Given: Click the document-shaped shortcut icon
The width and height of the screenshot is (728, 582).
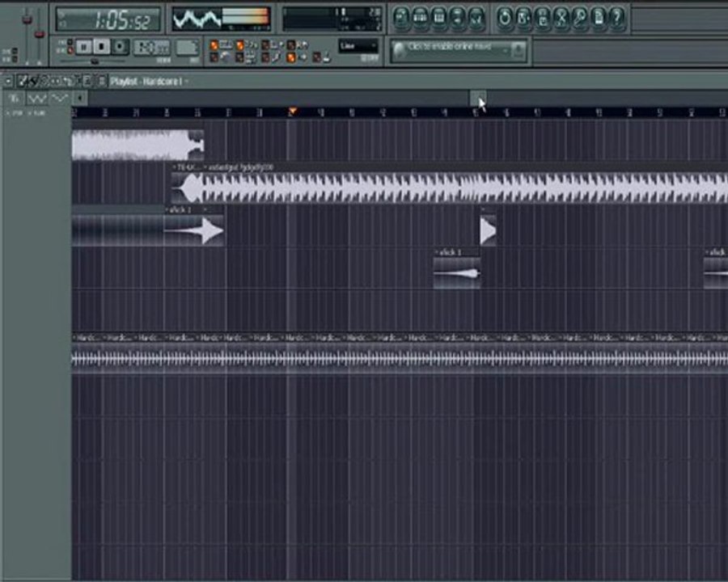Looking at the screenshot, I should click(599, 18).
